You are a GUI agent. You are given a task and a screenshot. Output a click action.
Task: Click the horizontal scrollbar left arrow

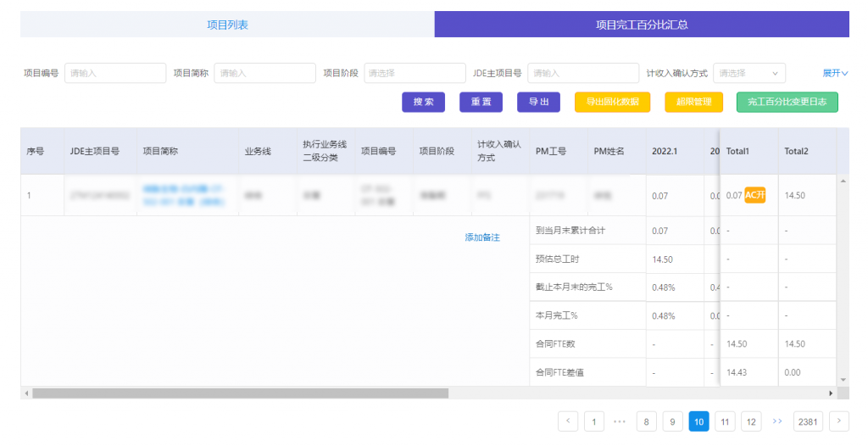[x=26, y=393]
